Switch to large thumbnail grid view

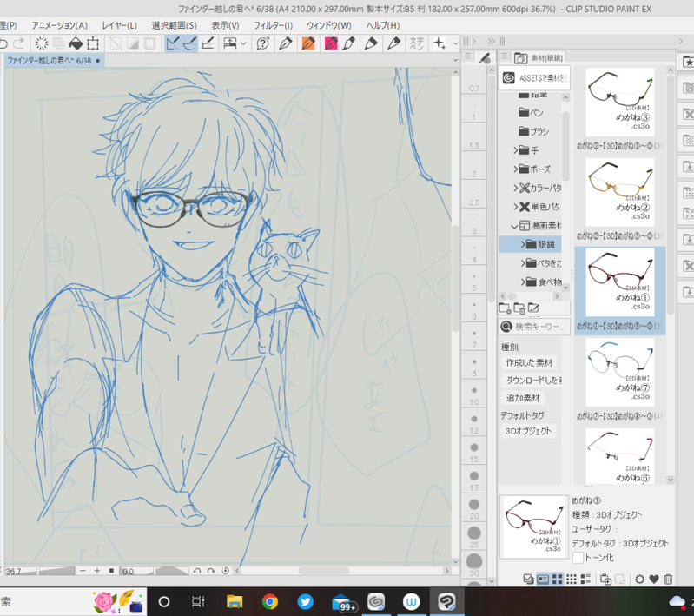coord(558,579)
